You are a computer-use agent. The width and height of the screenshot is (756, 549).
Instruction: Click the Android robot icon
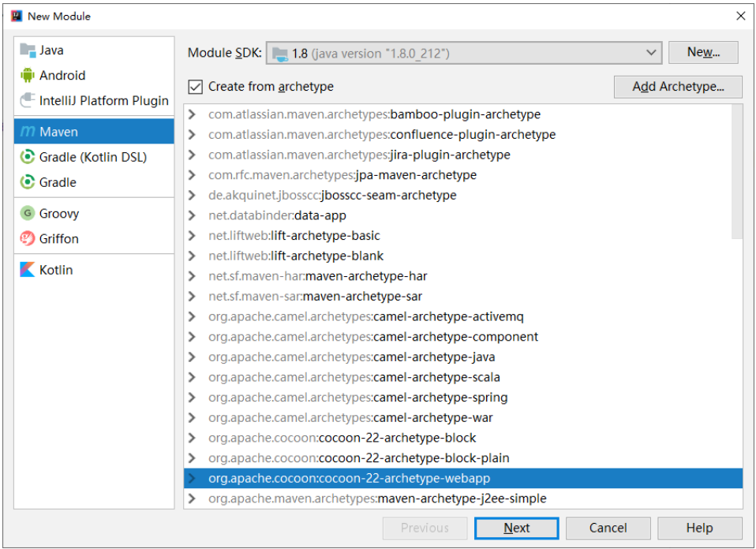coord(28,76)
